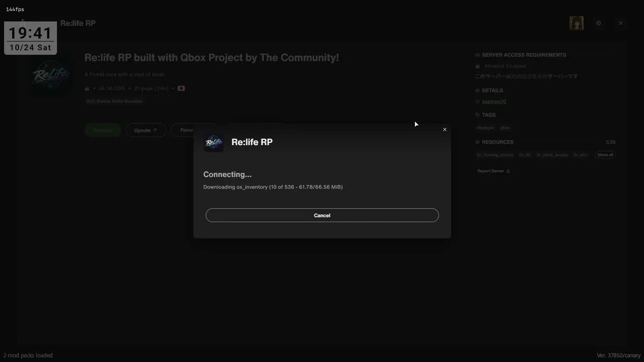
Task: Click the dimmed Connect button
Action: pyautogui.click(x=103, y=130)
